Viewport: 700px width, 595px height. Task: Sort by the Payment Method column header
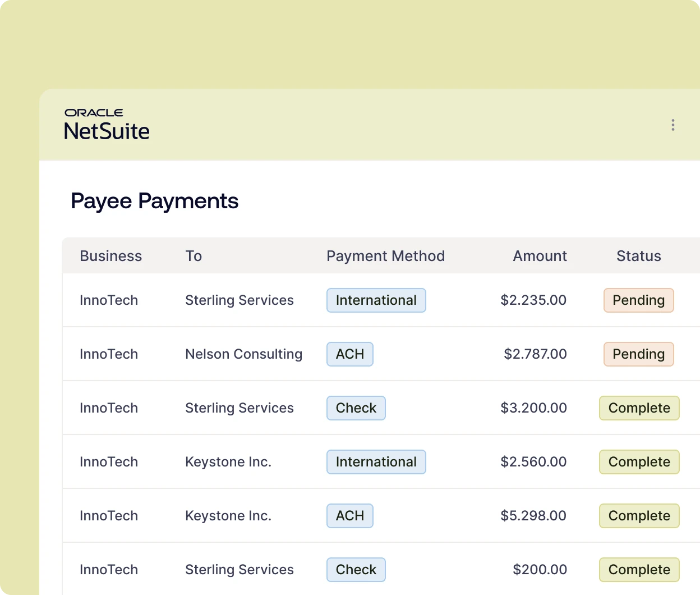(385, 256)
